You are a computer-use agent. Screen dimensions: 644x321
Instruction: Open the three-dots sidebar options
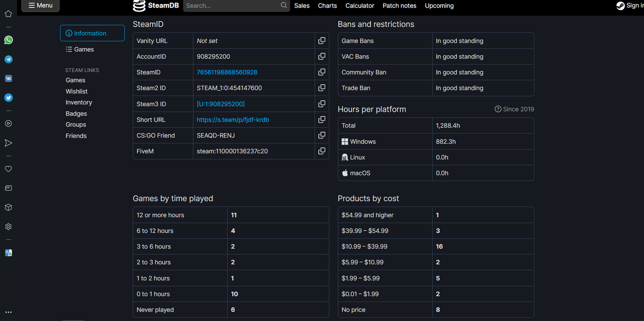click(9, 312)
